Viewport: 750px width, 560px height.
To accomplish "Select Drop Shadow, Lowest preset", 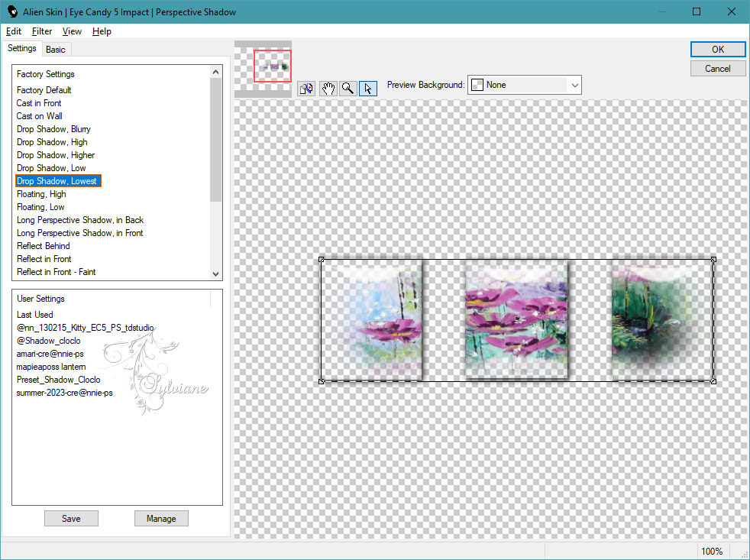I will tap(58, 181).
